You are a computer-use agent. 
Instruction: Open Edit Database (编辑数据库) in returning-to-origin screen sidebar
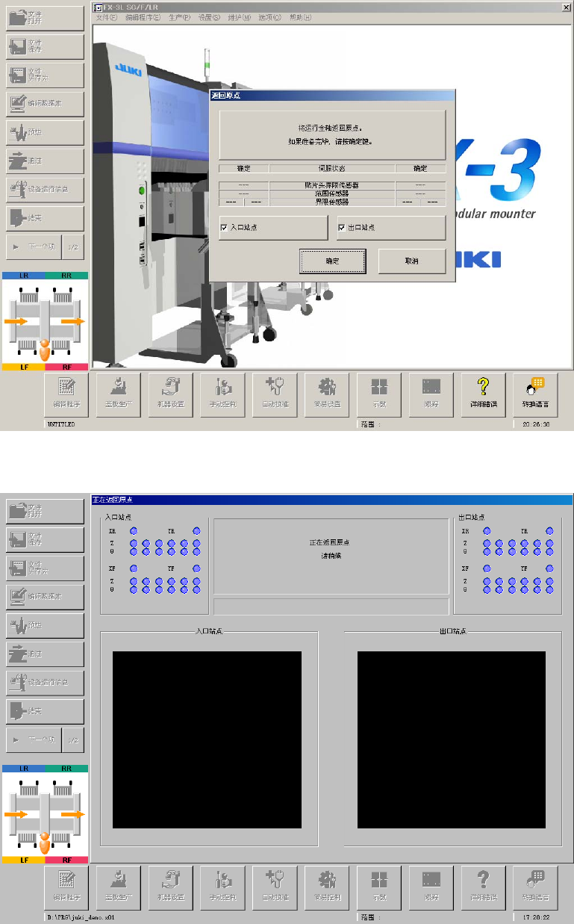point(45,596)
